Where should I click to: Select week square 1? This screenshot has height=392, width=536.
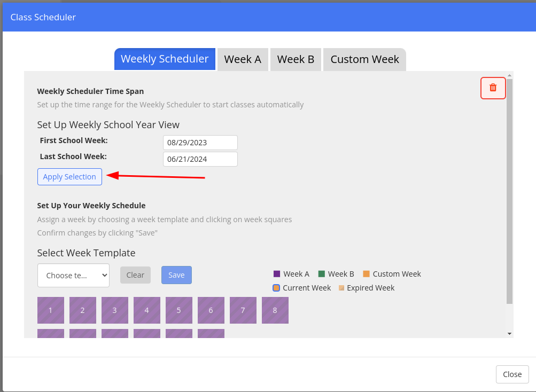point(51,310)
